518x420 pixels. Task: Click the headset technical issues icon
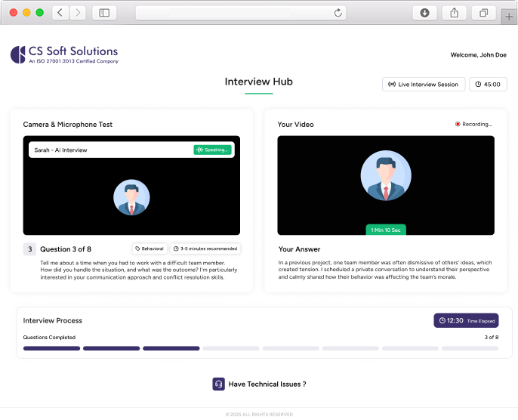(x=218, y=384)
